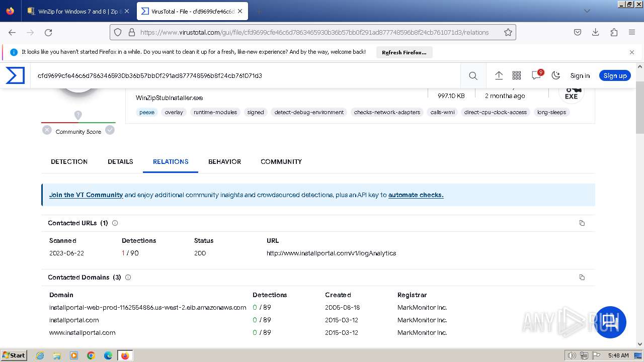The width and height of the screenshot is (644, 362).
Task: Click the Sign up button
Action: click(615, 75)
